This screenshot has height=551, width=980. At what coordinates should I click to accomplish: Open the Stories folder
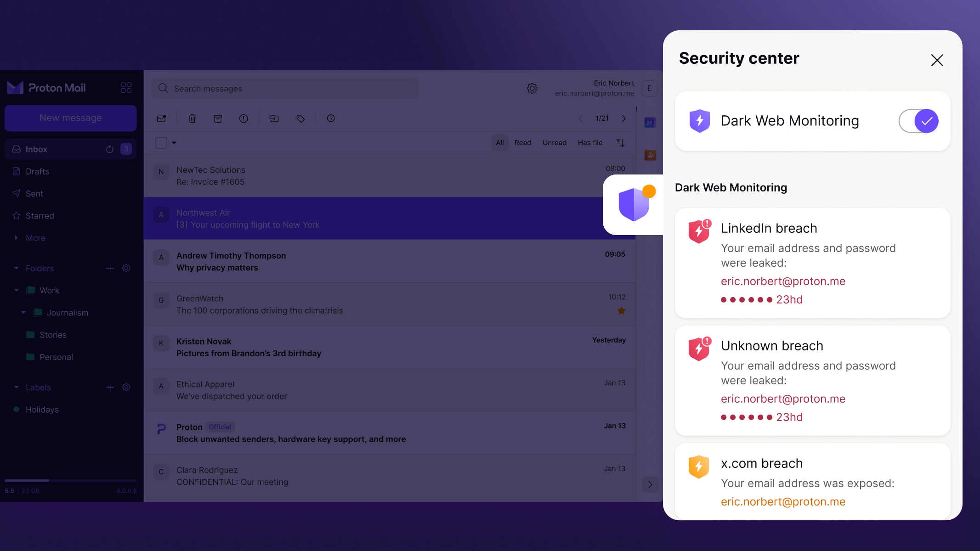(71, 335)
